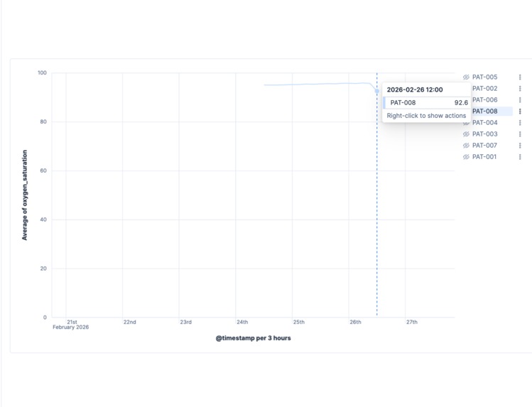
Task: Click the 'February 2026' axis label
Action: coord(70,327)
